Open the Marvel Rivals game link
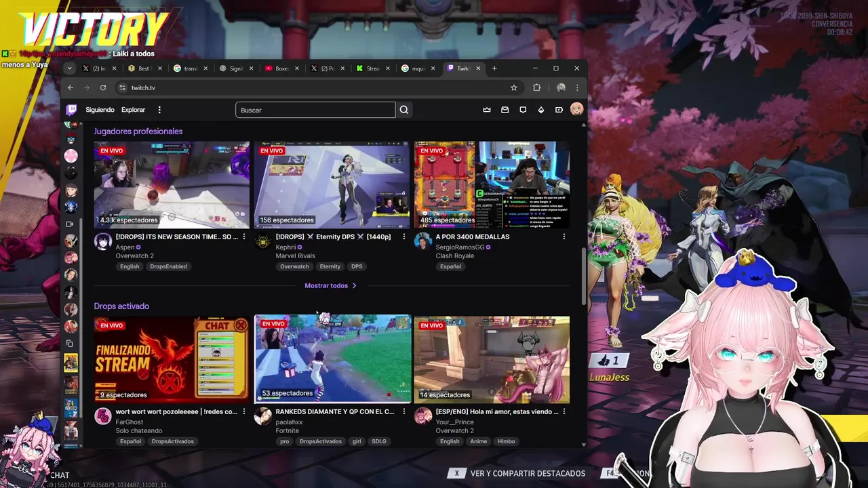868x488 pixels. click(x=295, y=256)
